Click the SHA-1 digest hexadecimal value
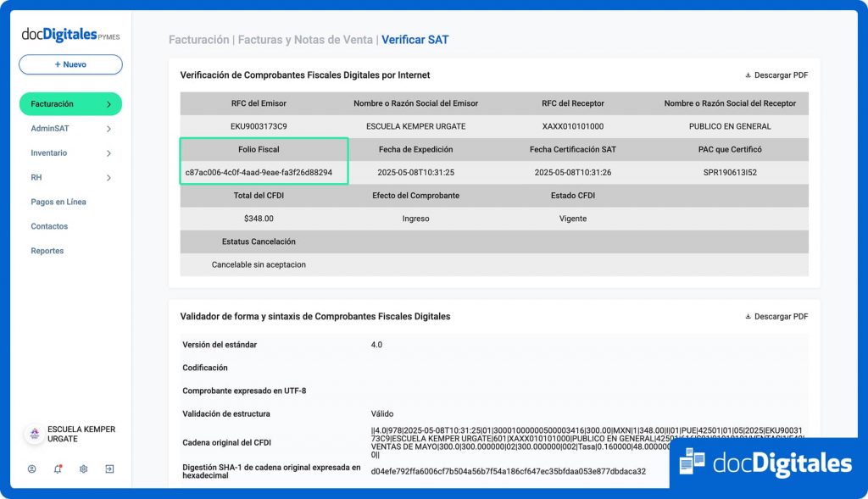Screen dimensions: 868x499 coord(509,471)
